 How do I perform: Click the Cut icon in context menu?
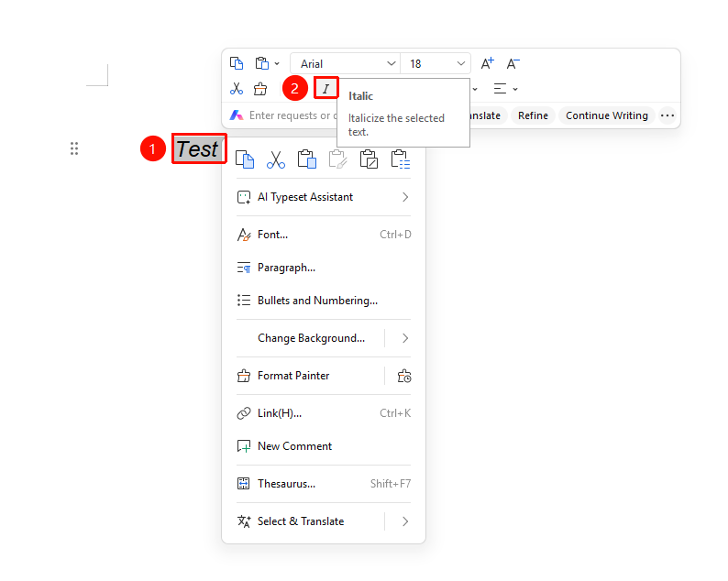(276, 159)
